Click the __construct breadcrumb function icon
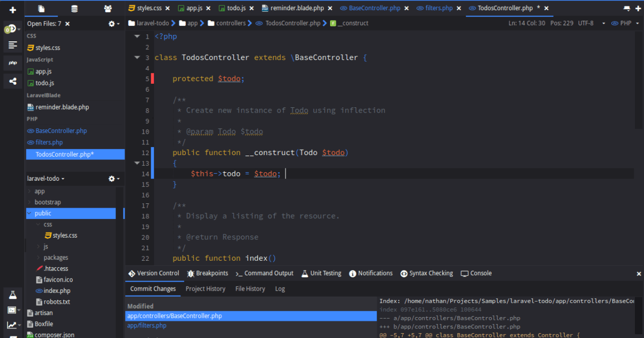The width and height of the screenshot is (644, 338). point(333,24)
